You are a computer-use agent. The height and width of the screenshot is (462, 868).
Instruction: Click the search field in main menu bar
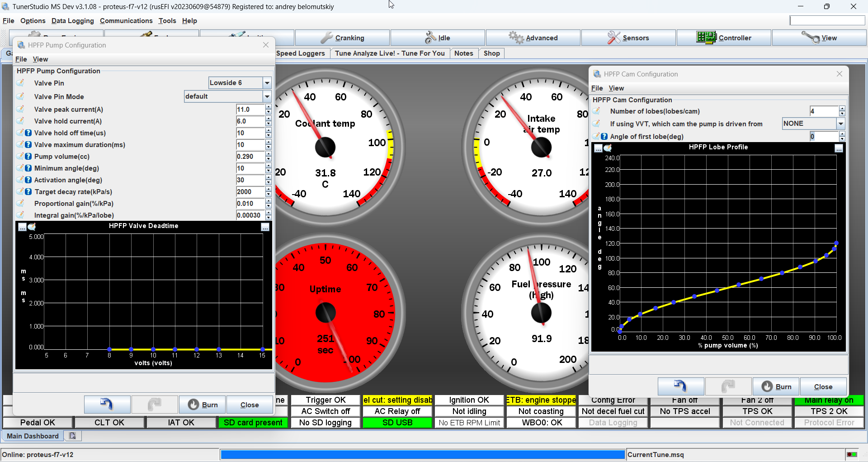(827, 20)
